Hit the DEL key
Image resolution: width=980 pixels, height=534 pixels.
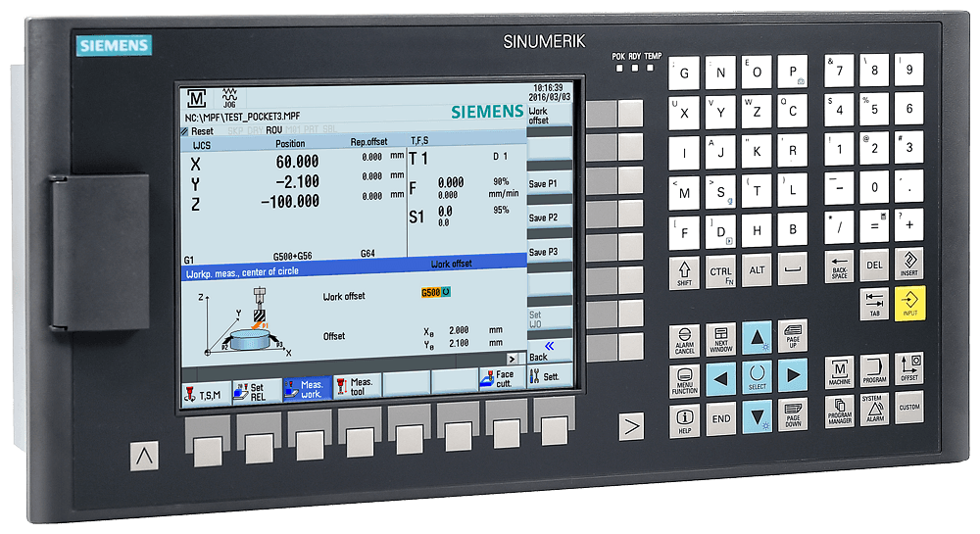coord(874,265)
